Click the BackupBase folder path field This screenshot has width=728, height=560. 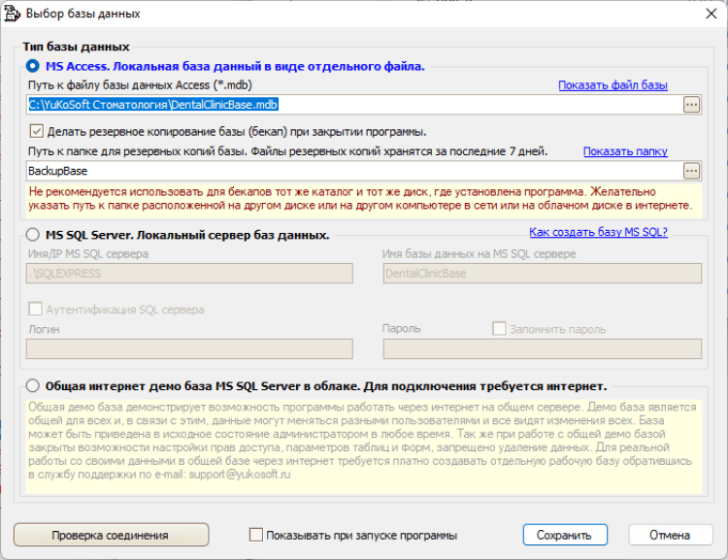tap(354, 172)
